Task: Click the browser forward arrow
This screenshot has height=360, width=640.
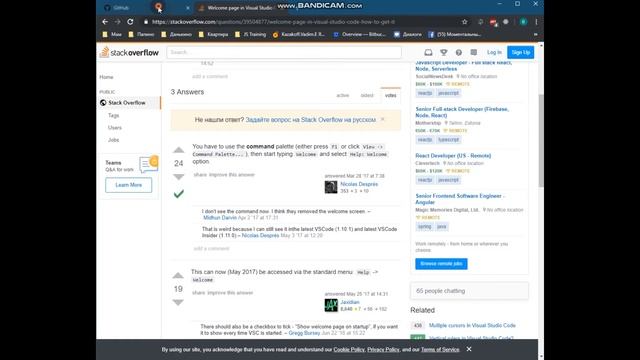Action: (118, 22)
